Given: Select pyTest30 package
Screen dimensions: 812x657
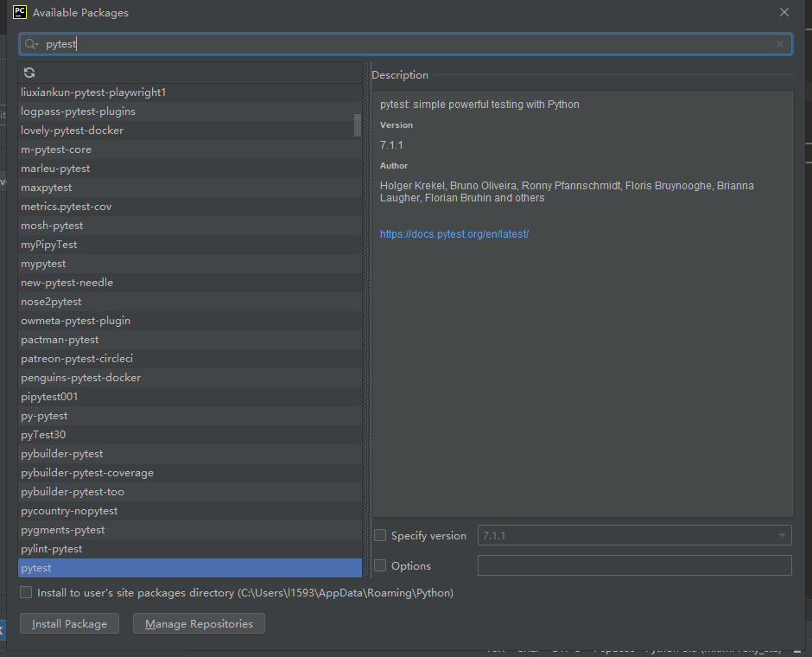Looking at the screenshot, I should (x=190, y=435).
